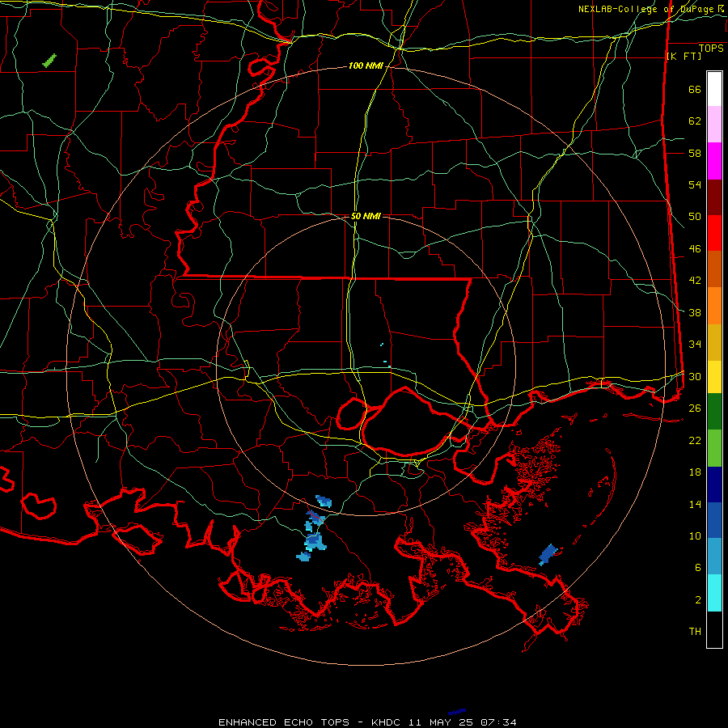The image size is (728, 728).
Task: Click the dark red 54 kft swatch
Action: point(714,197)
